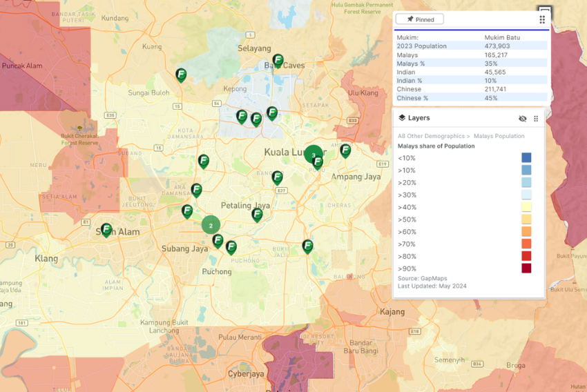The image size is (587, 392).
Task: Click the store marker in Petaling Jaya
Action: pos(257,214)
